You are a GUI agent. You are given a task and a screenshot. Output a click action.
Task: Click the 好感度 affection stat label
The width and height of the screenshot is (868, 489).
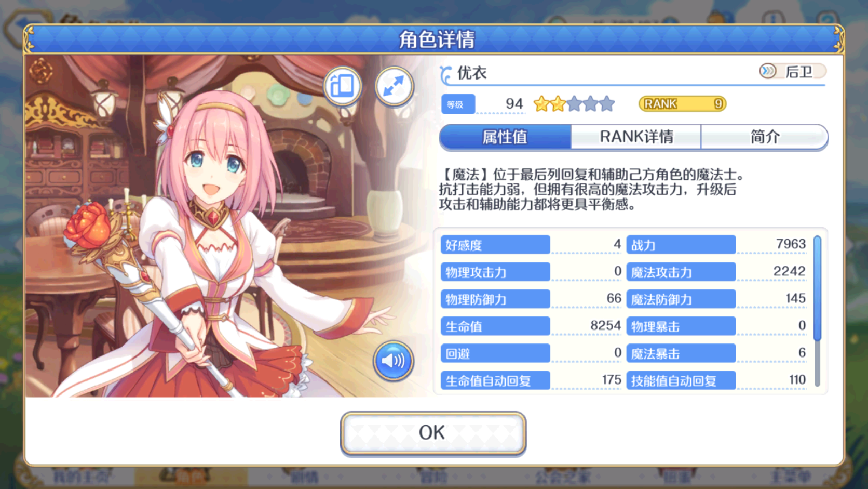point(495,245)
